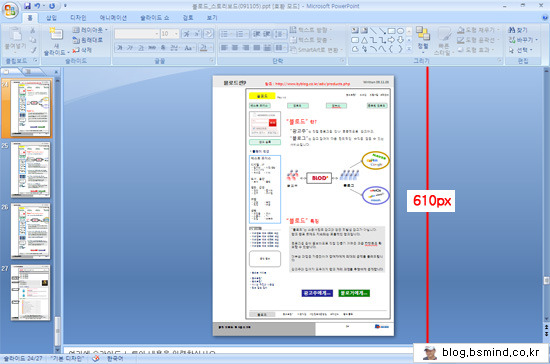
Task: Expand the 도형 채우기 shape fill menu
Action: [478, 30]
